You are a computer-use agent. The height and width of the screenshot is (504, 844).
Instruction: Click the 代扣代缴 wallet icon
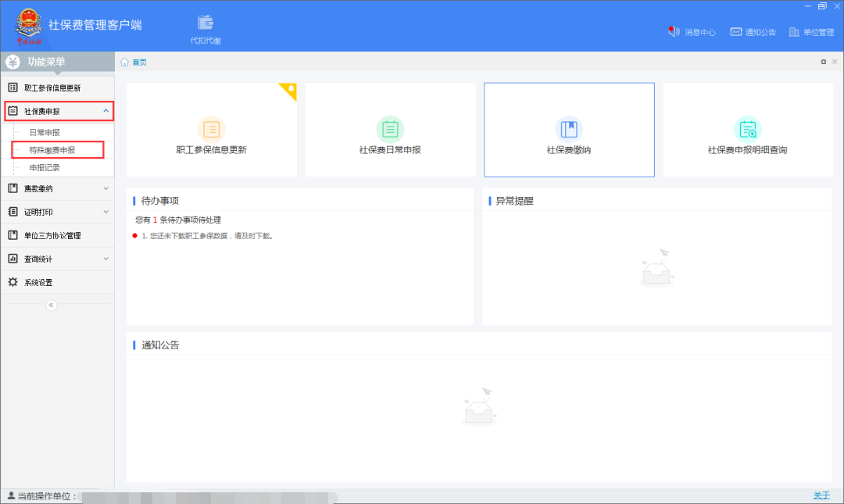(206, 23)
